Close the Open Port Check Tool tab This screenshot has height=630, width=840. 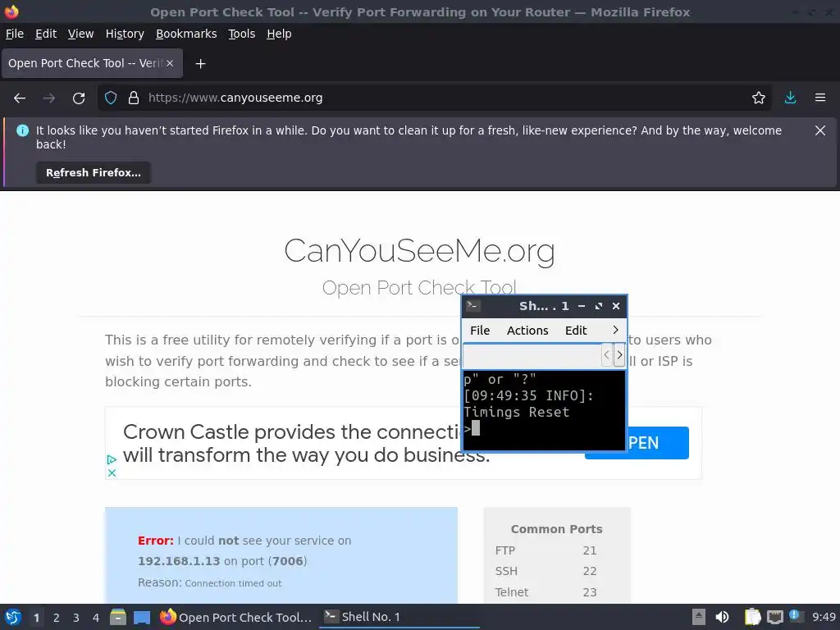pos(170,63)
